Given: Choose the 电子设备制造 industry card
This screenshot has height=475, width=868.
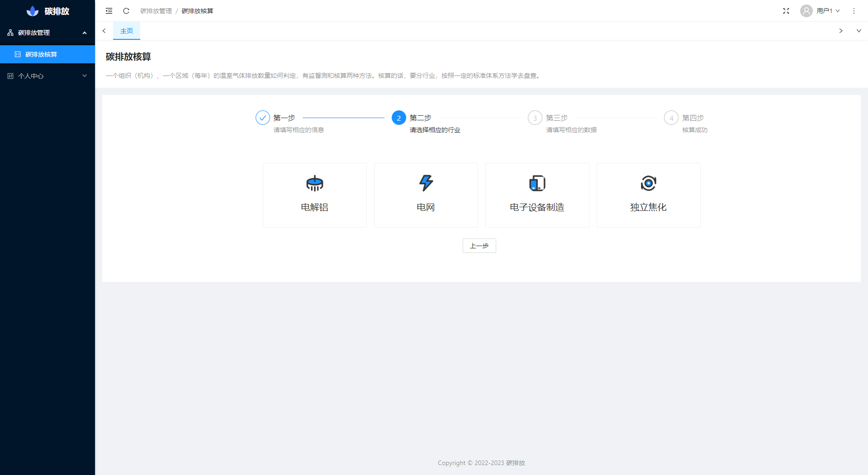Looking at the screenshot, I should click(x=537, y=195).
